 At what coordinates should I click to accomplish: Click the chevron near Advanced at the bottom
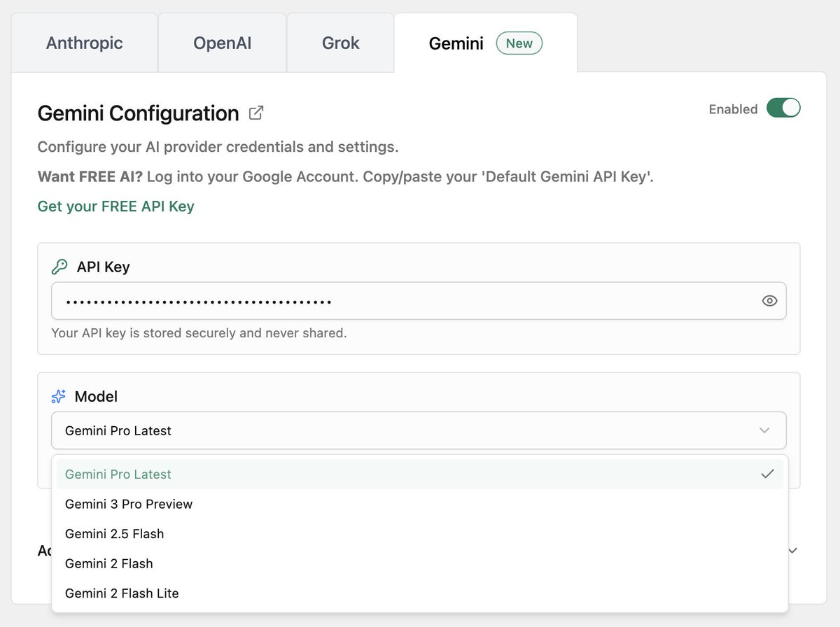(791, 551)
